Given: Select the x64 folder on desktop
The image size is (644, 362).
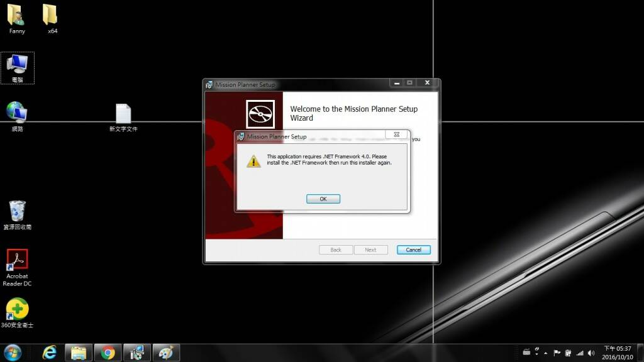Looking at the screenshot, I should pyautogui.click(x=51, y=19).
